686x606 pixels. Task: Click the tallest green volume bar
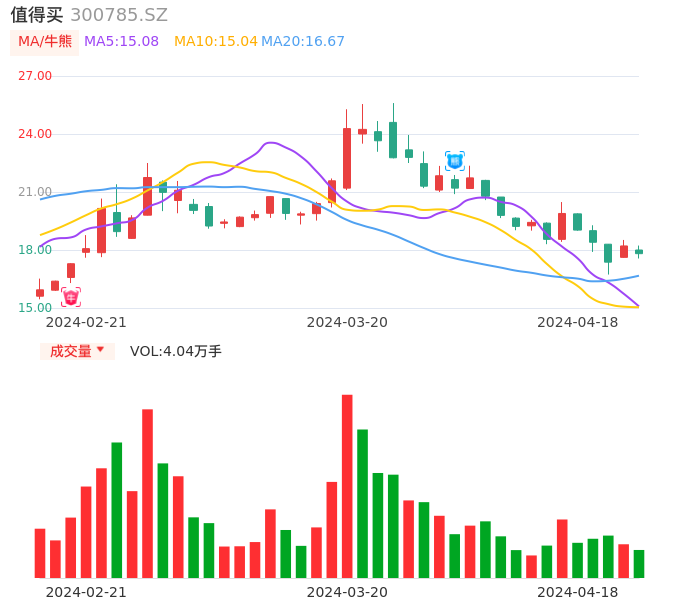click(x=362, y=503)
